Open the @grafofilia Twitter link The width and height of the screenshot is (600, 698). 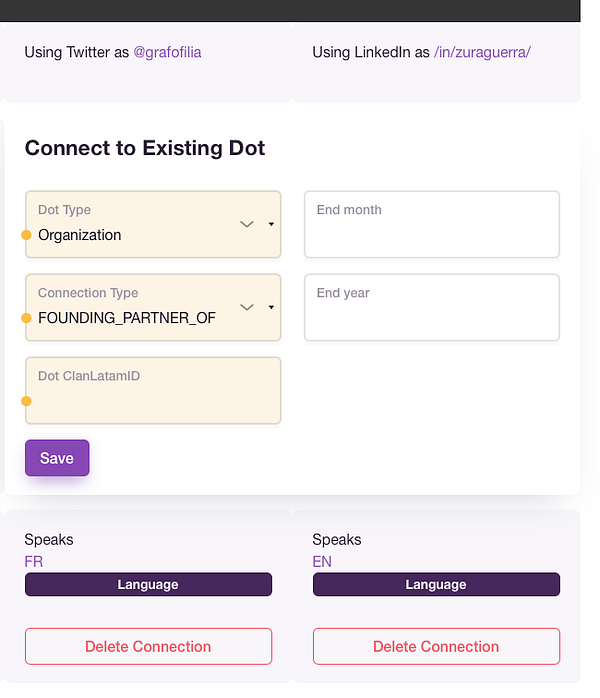[167, 52]
